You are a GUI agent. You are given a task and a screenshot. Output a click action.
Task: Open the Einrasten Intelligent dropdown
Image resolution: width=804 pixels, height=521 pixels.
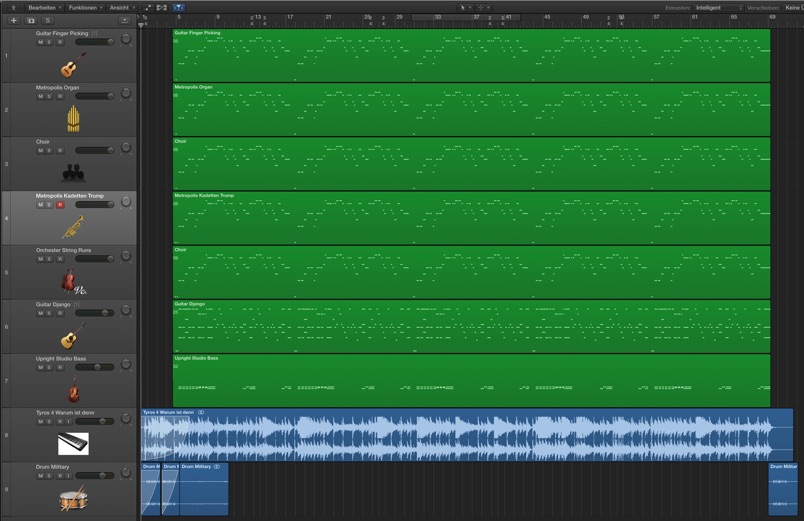718,8
